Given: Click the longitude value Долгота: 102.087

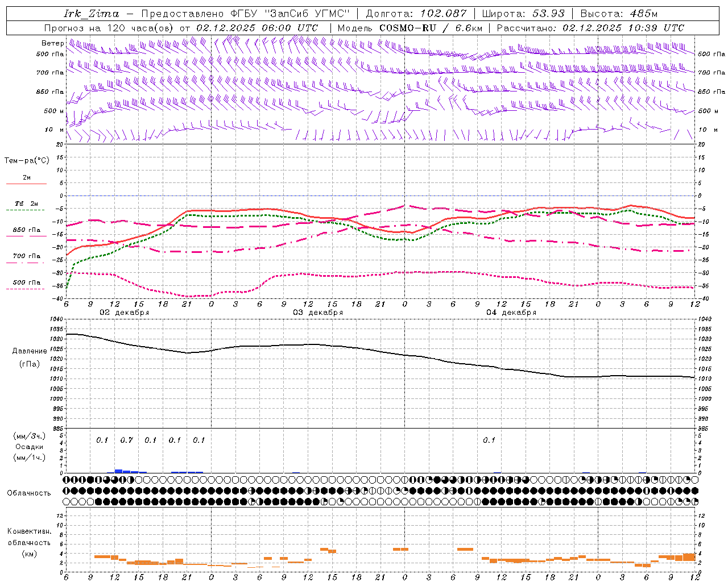Looking at the screenshot, I should tap(416, 13).
